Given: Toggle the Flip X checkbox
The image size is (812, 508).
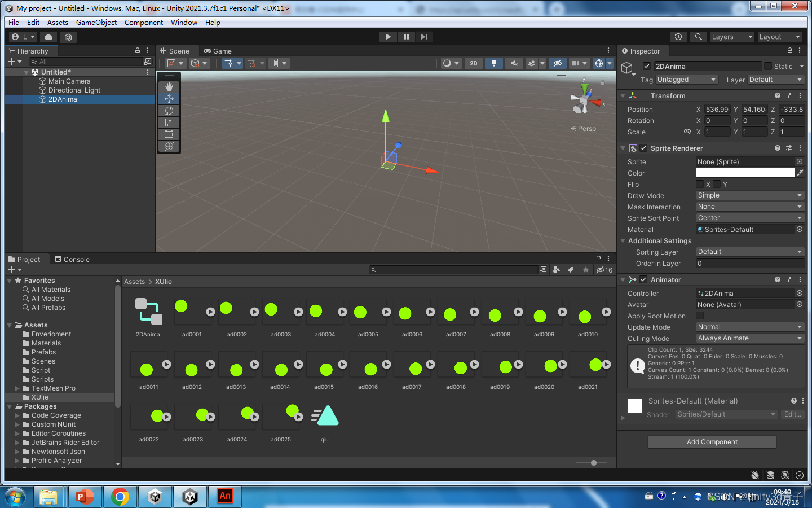Looking at the screenshot, I should pyautogui.click(x=700, y=184).
